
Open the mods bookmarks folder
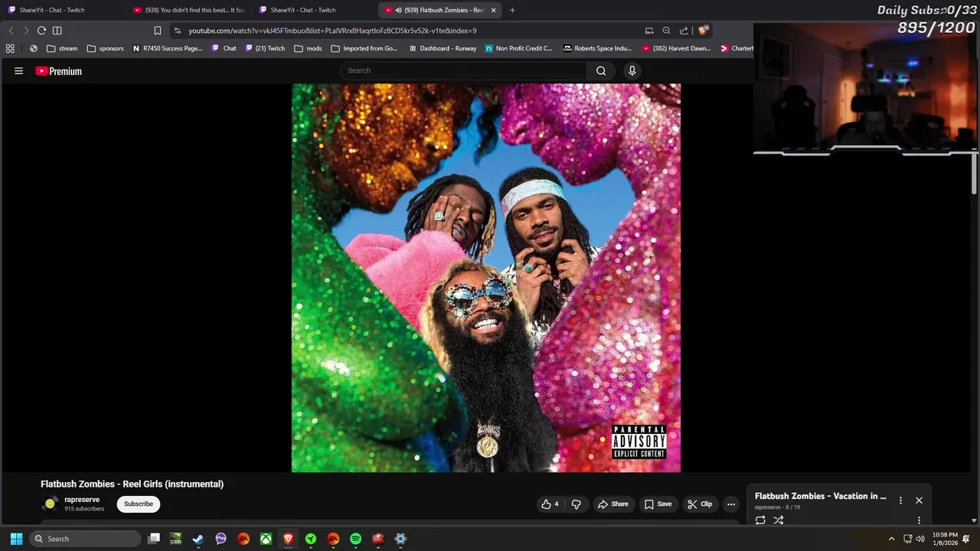pos(309,48)
